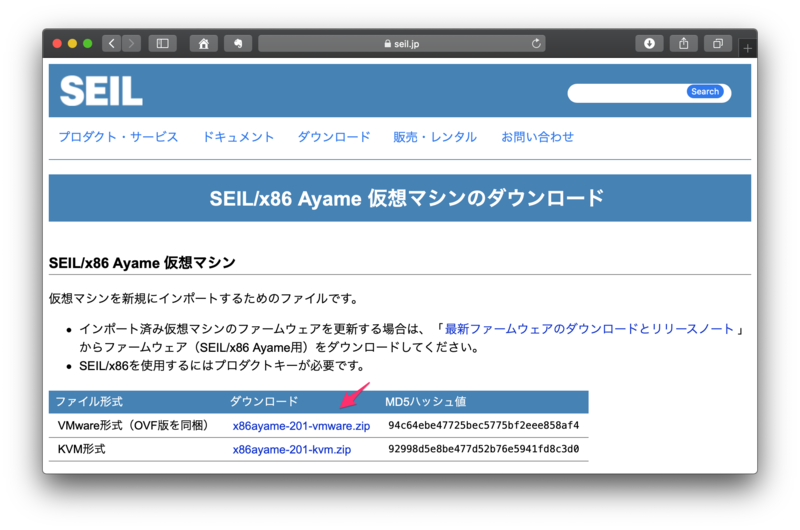Show all tabs overview icon
Image resolution: width=800 pixels, height=530 pixels.
718,43
